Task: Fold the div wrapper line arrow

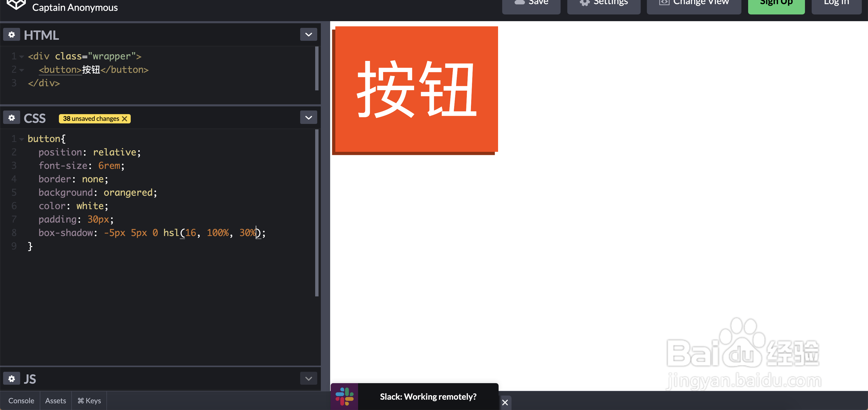Action: (22, 57)
